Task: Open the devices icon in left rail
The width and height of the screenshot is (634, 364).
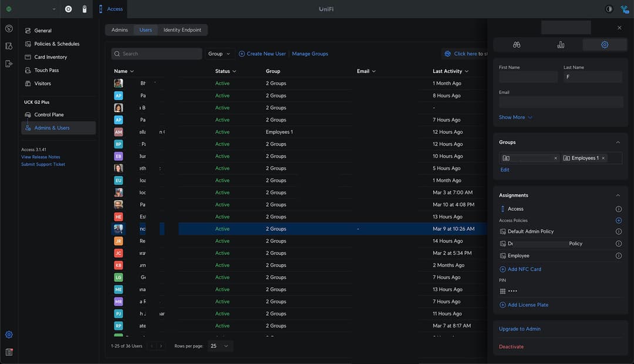Action: pos(9,46)
